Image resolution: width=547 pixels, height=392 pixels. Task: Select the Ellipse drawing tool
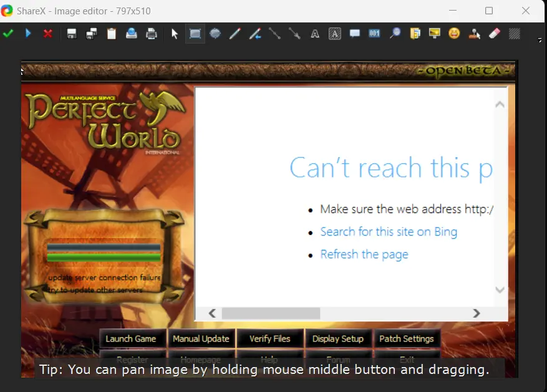tap(215, 34)
